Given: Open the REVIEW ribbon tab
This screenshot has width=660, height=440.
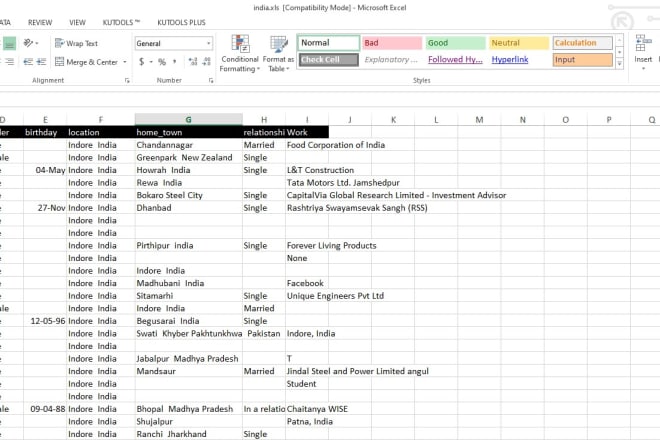Looking at the screenshot, I should [x=40, y=22].
